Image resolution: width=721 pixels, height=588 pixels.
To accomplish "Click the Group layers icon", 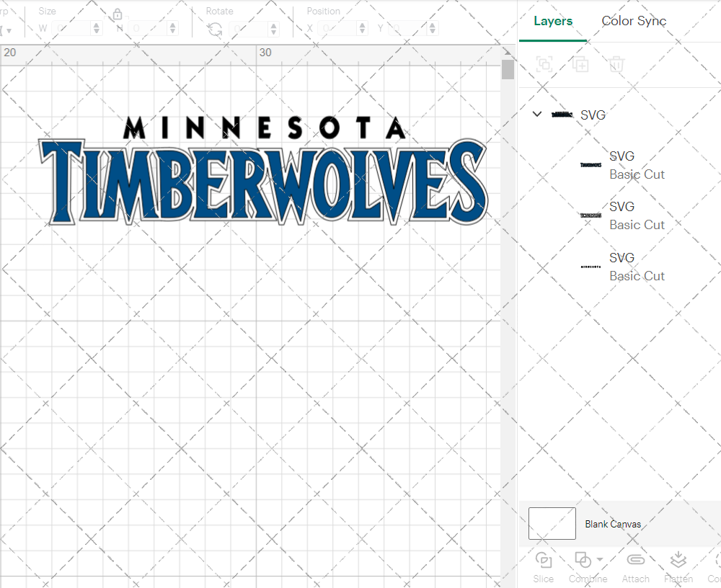I will coord(544,64).
